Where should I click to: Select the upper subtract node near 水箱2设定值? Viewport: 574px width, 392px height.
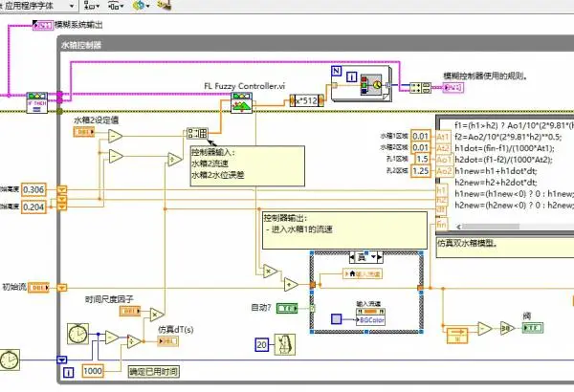[x=116, y=136]
